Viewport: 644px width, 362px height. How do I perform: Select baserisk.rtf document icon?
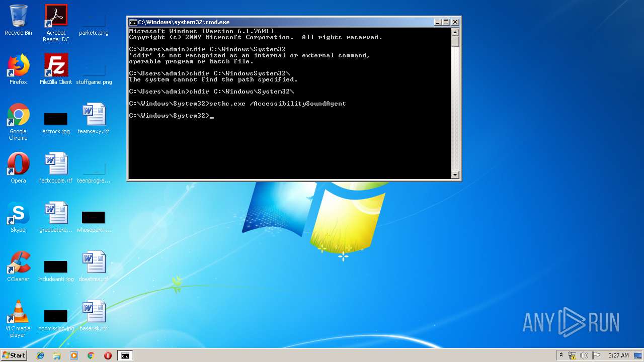pyautogui.click(x=94, y=316)
